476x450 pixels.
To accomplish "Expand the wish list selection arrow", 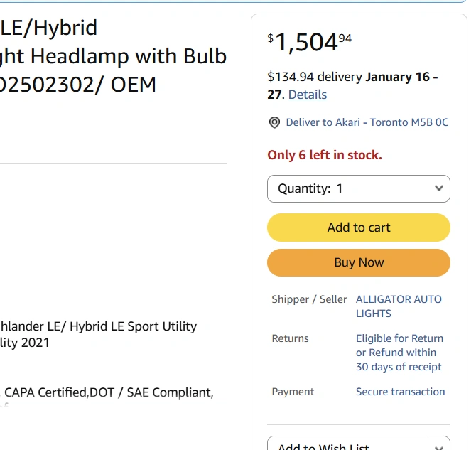I will click(439, 445).
